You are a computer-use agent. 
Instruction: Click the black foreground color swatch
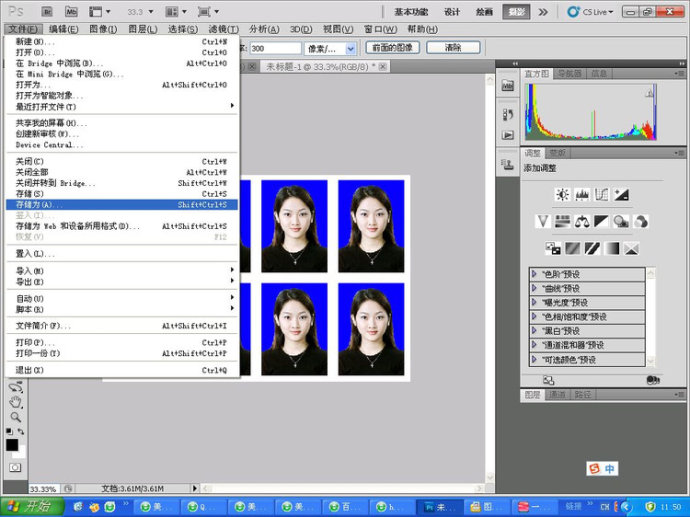12,445
